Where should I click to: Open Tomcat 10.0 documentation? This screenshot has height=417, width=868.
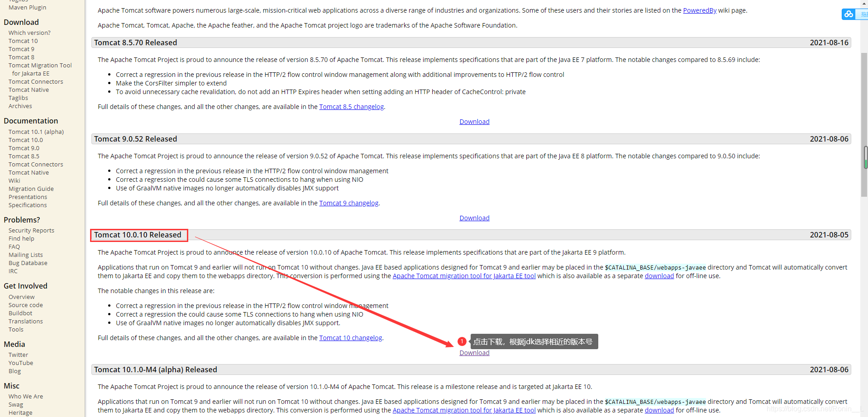(x=26, y=140)
